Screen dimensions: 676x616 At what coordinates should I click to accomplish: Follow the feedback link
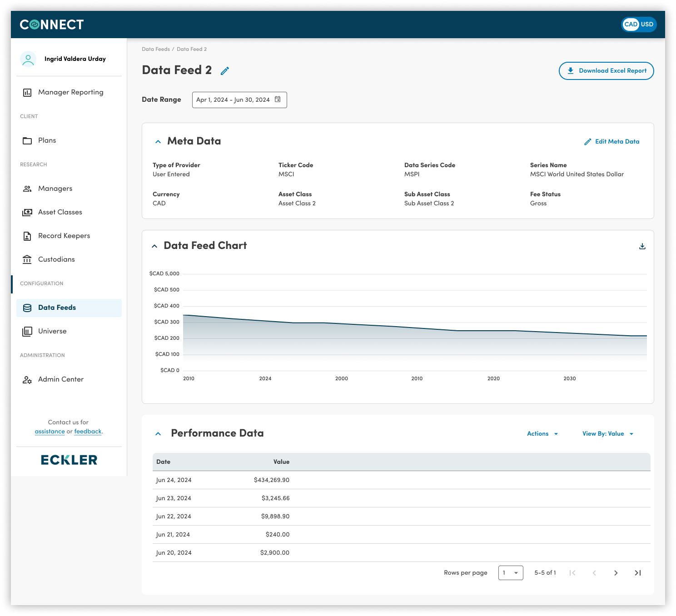click(x=88, y=432)
